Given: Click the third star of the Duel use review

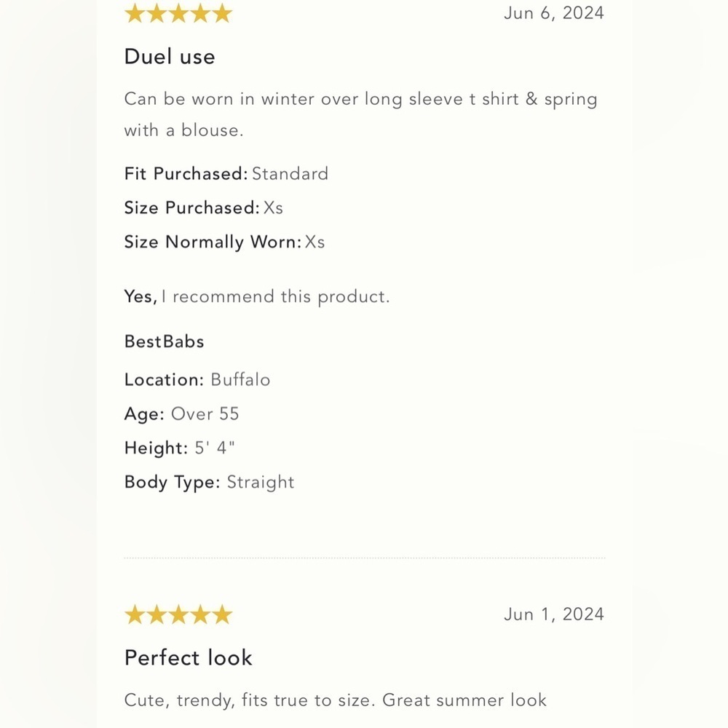Looking at the screenshot, I should pos(178,13).
